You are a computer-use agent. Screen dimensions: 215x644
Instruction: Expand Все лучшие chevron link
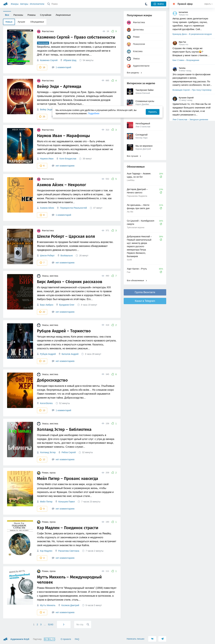coord(140,156)
